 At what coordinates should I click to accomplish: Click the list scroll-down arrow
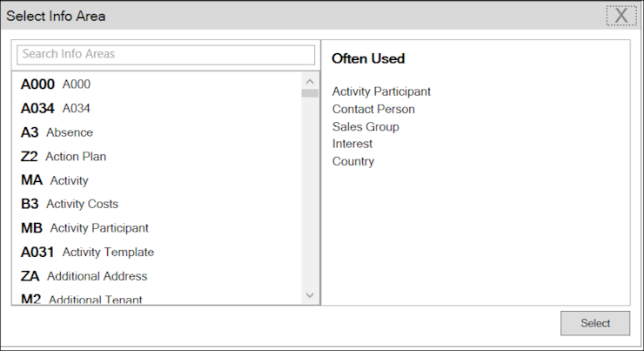click(x=310, y=295)
